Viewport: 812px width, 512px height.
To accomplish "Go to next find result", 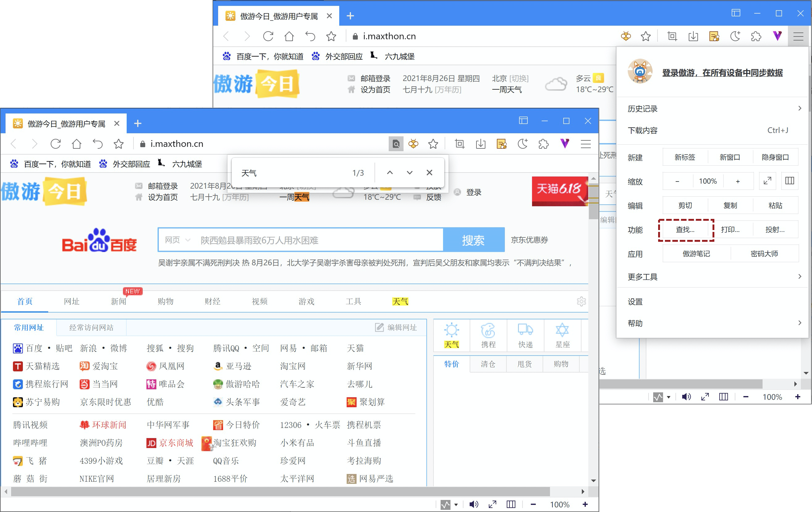I will pyautogui.click(x=409, y=173).
